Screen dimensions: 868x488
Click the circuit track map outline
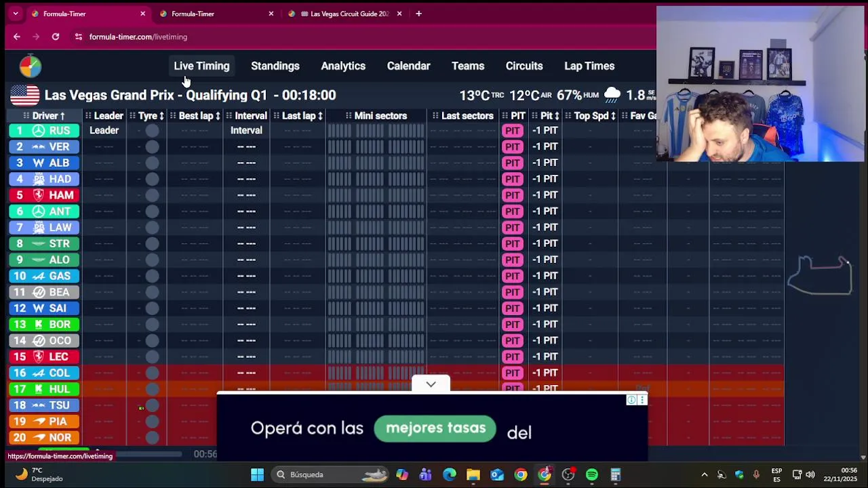(820, 275)
